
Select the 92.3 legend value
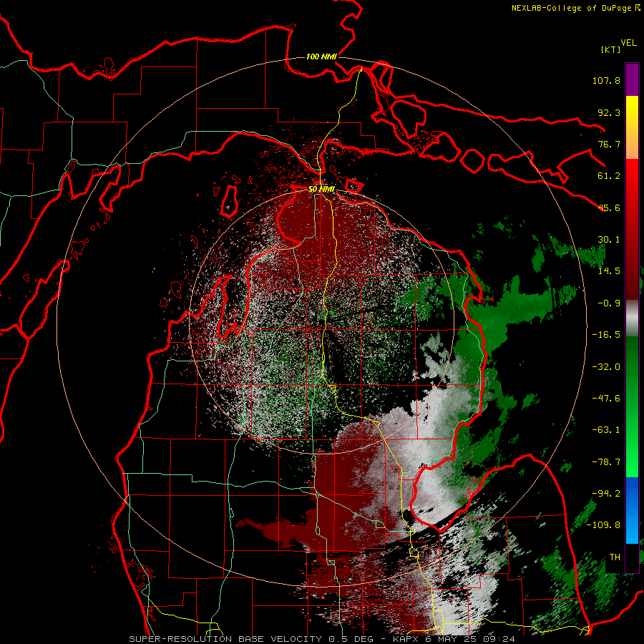click(x=609, y=112)
